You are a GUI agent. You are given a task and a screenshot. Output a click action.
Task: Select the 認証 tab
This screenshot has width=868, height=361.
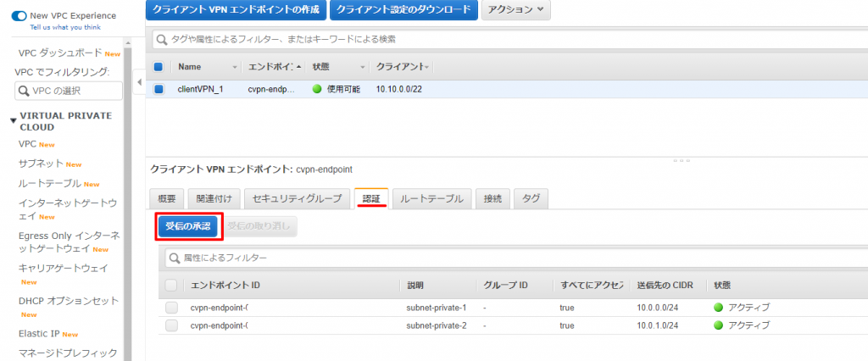coord(371,199)
